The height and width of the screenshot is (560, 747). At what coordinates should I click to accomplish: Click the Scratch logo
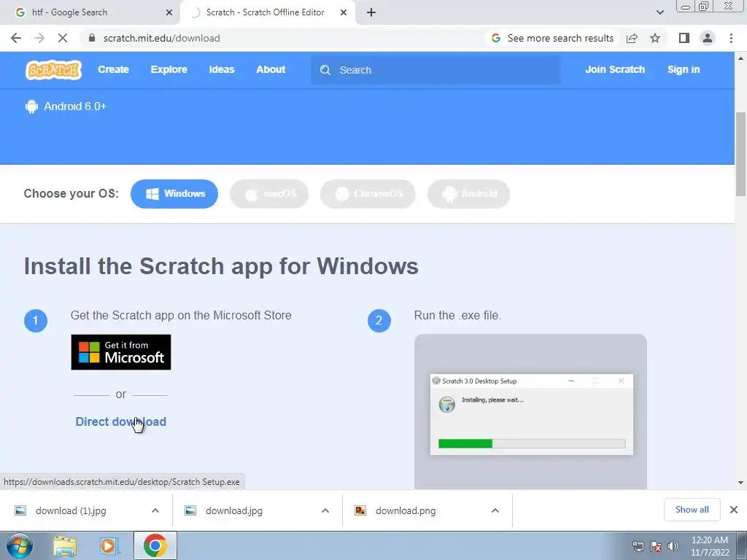tap(53, 70)
